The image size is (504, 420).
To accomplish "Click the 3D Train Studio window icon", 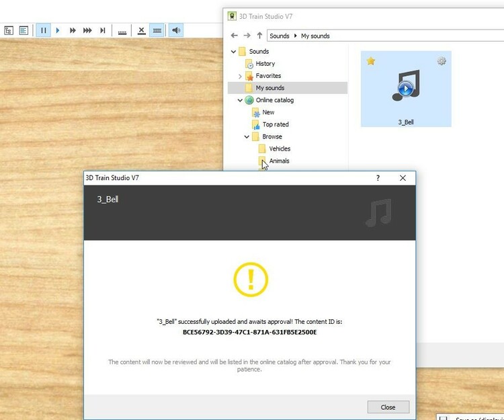I will click(x=232, y=16).
